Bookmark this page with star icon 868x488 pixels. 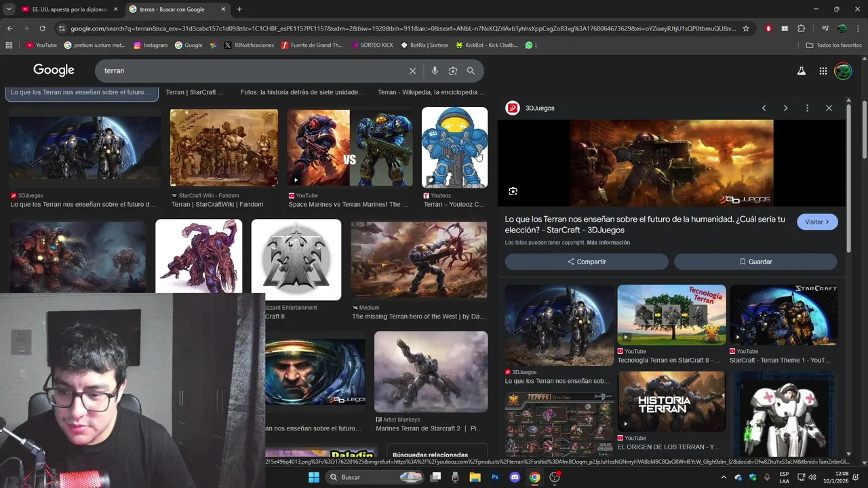[x=746, y=28]
